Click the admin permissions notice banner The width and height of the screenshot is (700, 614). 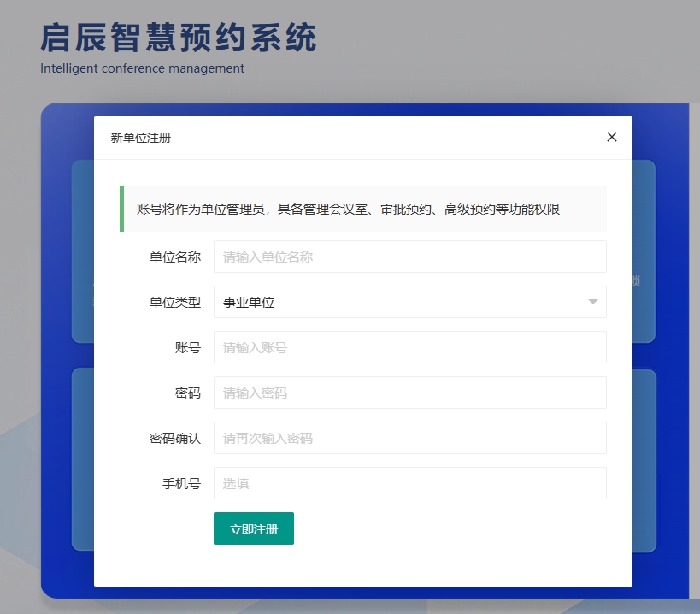363,209
